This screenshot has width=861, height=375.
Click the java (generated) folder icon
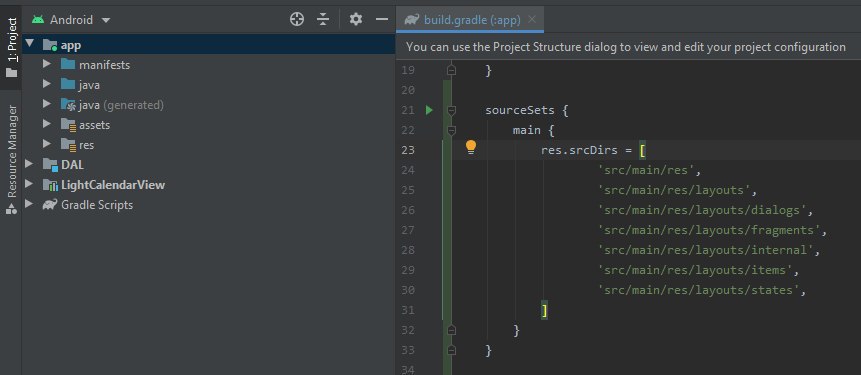[68, 104]
